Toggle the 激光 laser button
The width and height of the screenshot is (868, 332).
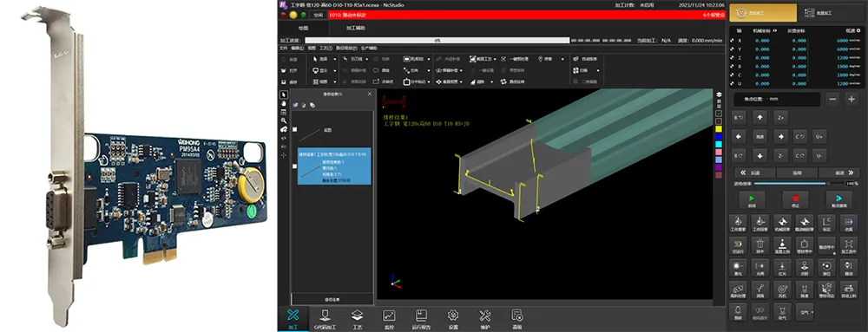[x=738, y=268]
